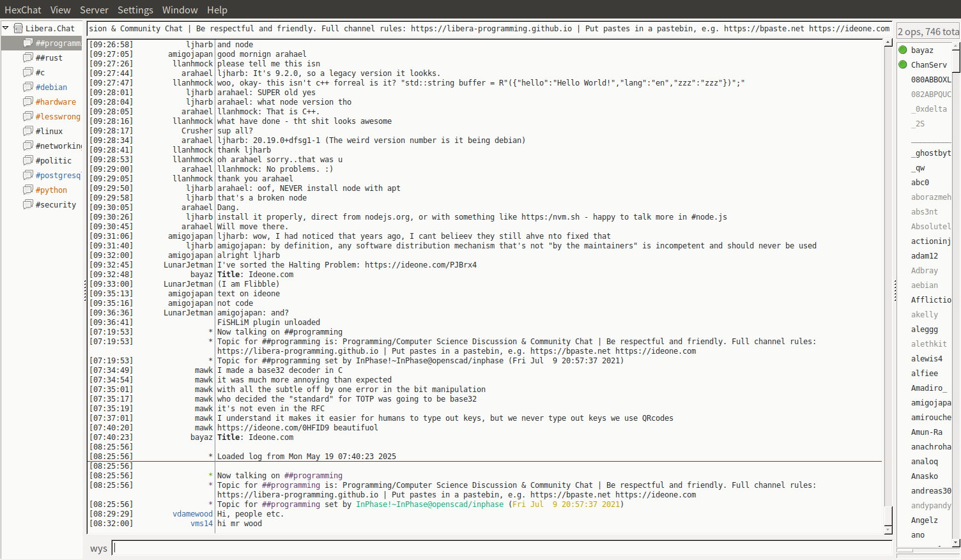Open the Settings menu
Image resolution: width=961 pixels, height=560 pixels.
[135, 10]
